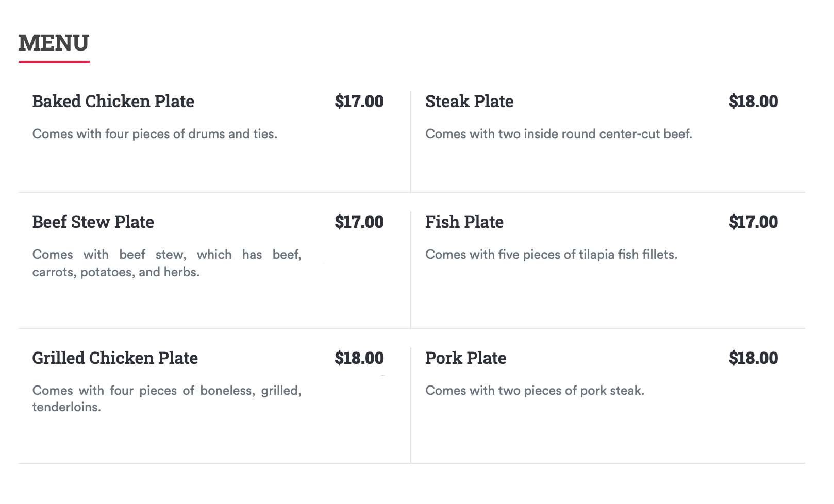The width and height of the screenshot is (834, 504).
Task: Click the center-cut beef description text
Action: 558,134
